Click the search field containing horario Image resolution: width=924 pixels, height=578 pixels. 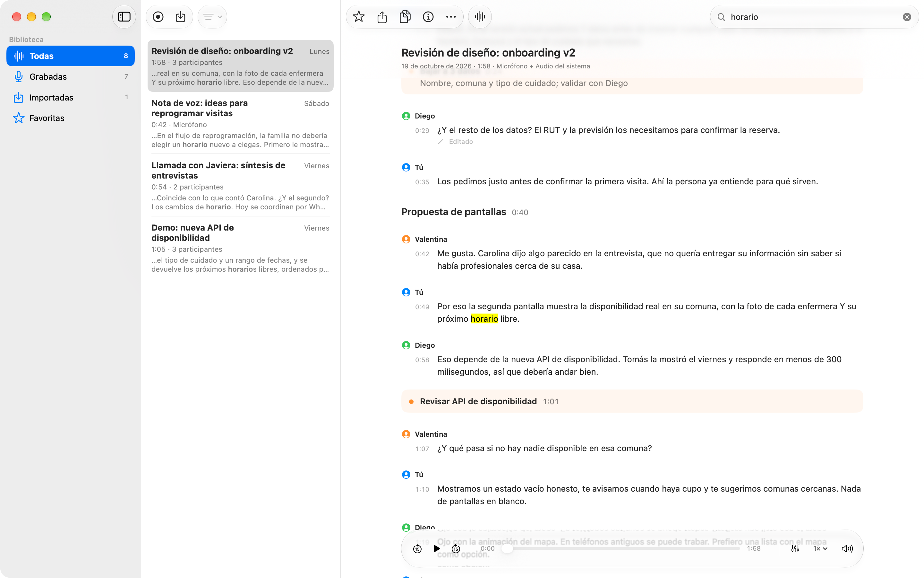[x=814, y=17]
